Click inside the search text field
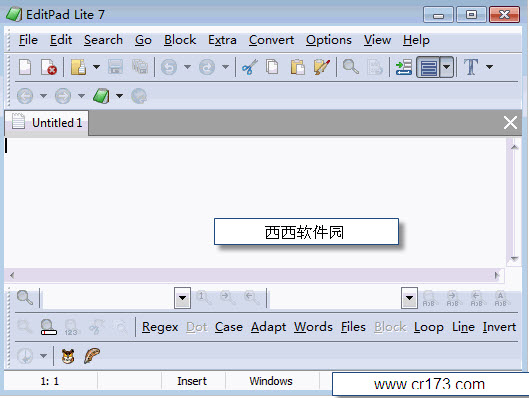 (x=109, y=298)
